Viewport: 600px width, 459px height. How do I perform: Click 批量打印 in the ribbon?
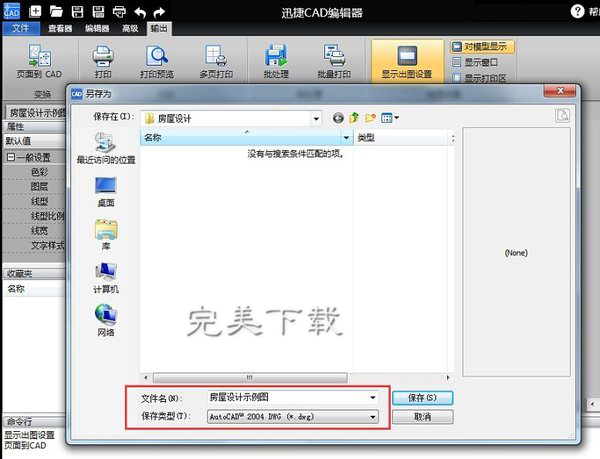click(x=334, y=62)
